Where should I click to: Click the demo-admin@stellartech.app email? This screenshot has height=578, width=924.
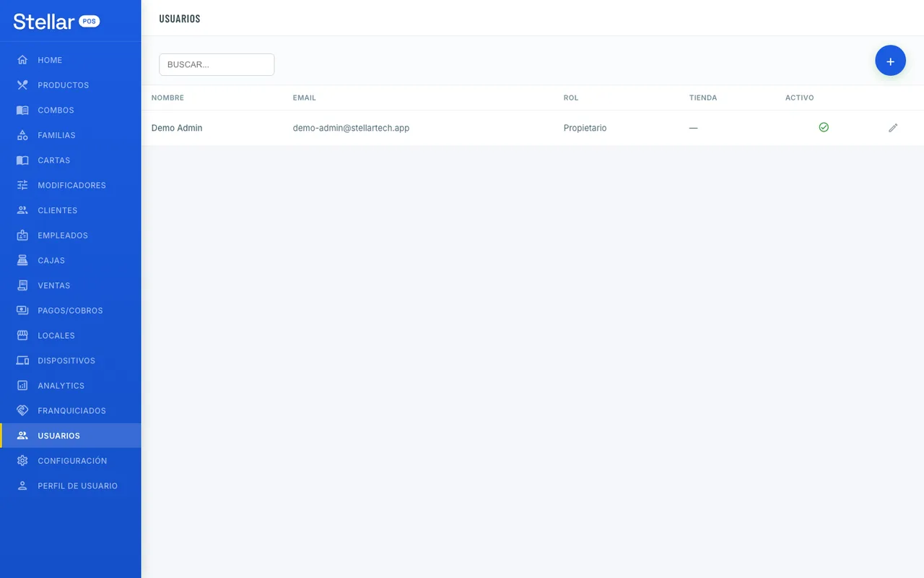coord(351,128)
